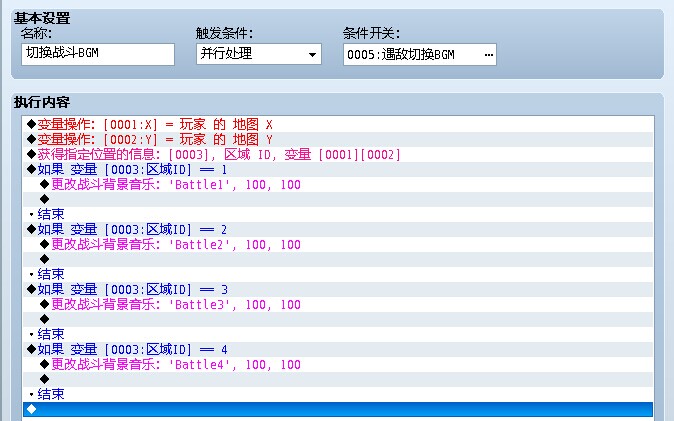Select the 更改战斗背景音乐 'Battle4' line
The image size is (674, 421).
pyautogui.click(x=338, y=365)
